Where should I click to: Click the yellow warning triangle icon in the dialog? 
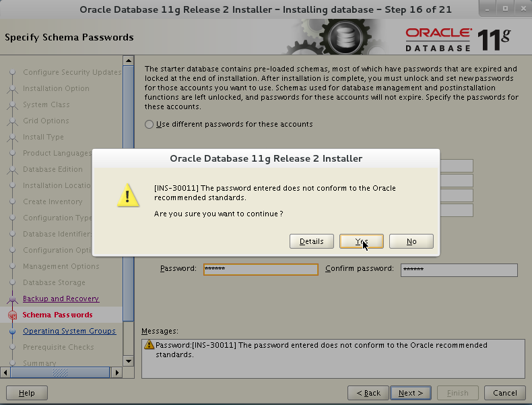pyautogui.click(x=128, y=195)
